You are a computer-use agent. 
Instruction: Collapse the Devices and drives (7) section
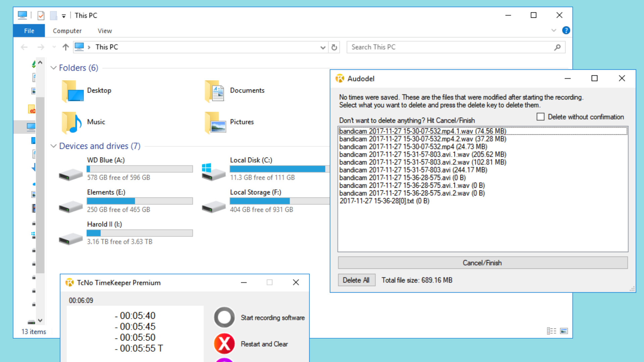[x=53, y=146]
